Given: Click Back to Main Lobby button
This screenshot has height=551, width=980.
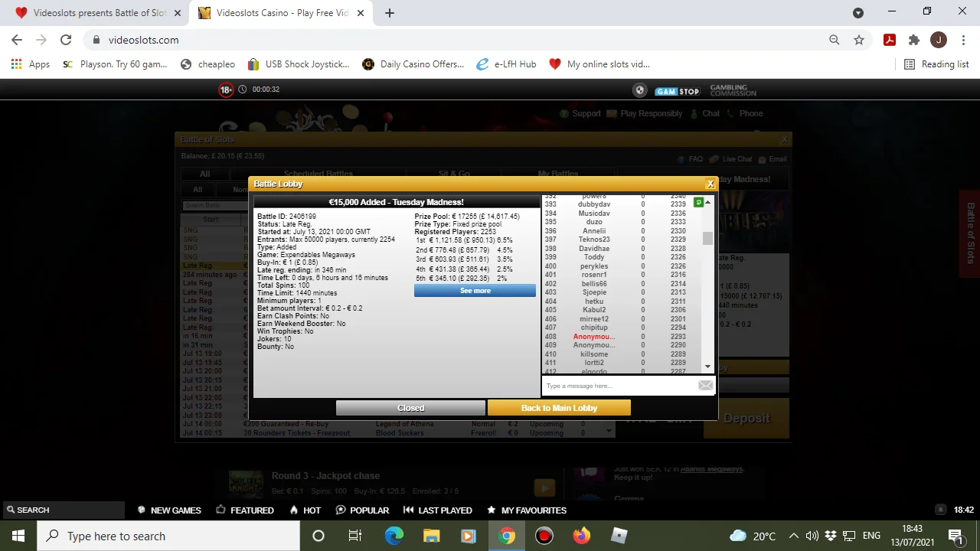Looking at the screenshot, I should click(559, 408).
